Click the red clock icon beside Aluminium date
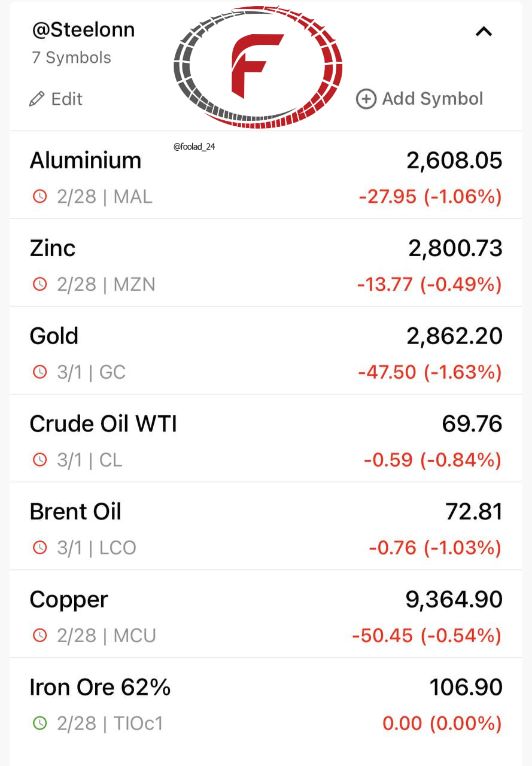Viewport: 532px width, 766px height. point(39,196)
